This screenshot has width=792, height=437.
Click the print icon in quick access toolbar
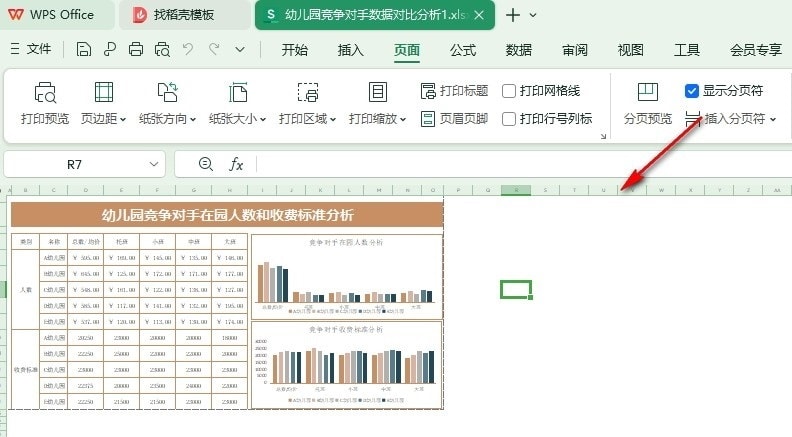tap(136, 50)
